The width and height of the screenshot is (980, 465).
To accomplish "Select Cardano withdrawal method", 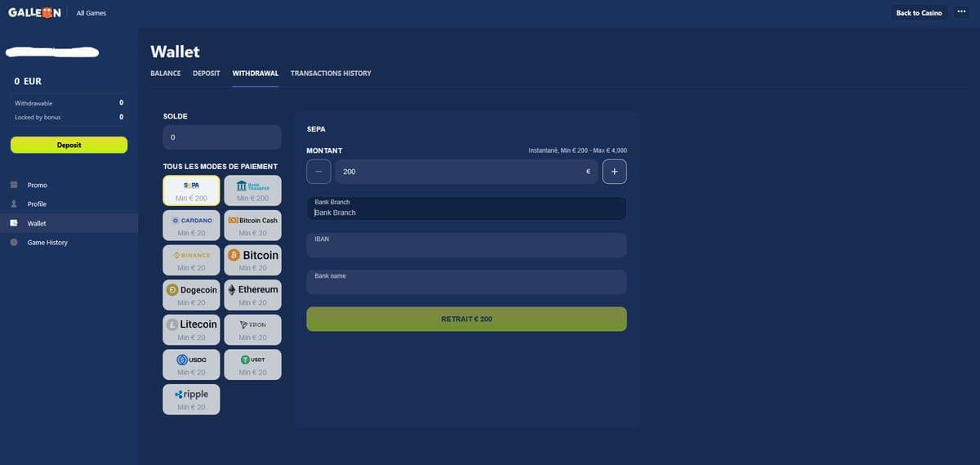I will click(191, 226).
